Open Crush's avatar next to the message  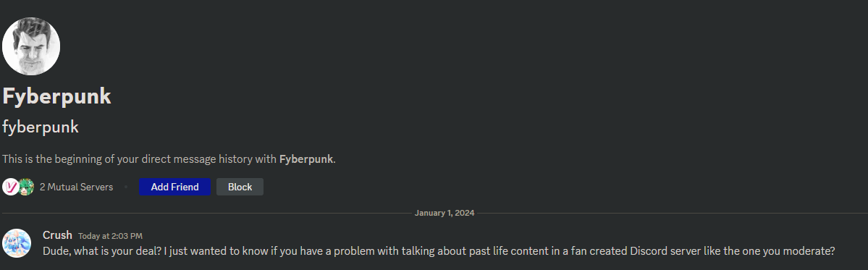click(x=17, y=243)
